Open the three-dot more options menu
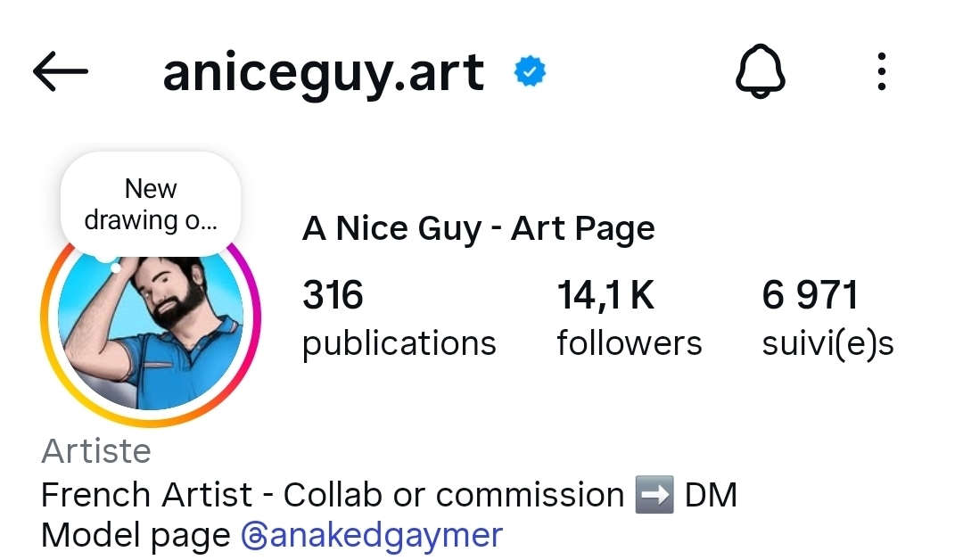Screen dimensions: 963x560 tap(881, 71)
